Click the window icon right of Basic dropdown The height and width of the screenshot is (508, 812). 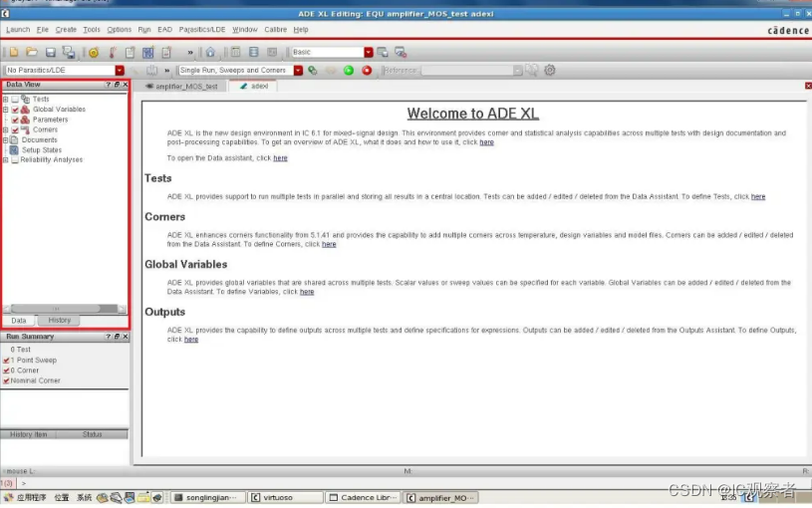coord(383,52)
